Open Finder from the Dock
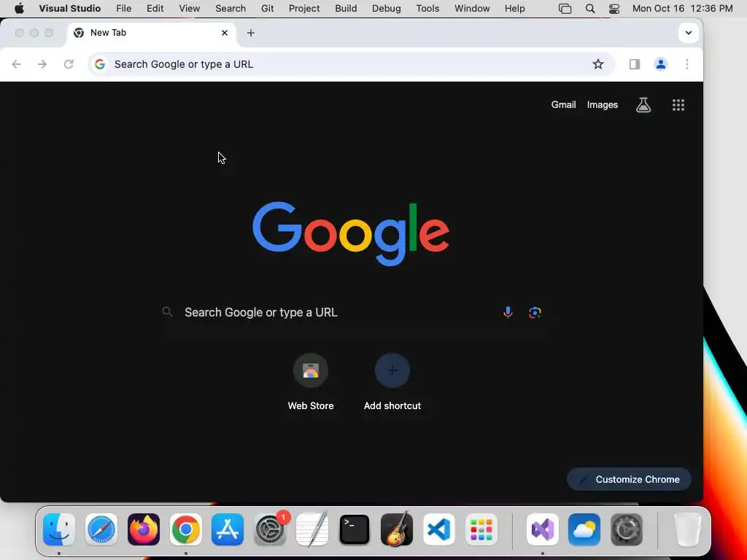The image size is (747, 560). click(x=59, y=529)
